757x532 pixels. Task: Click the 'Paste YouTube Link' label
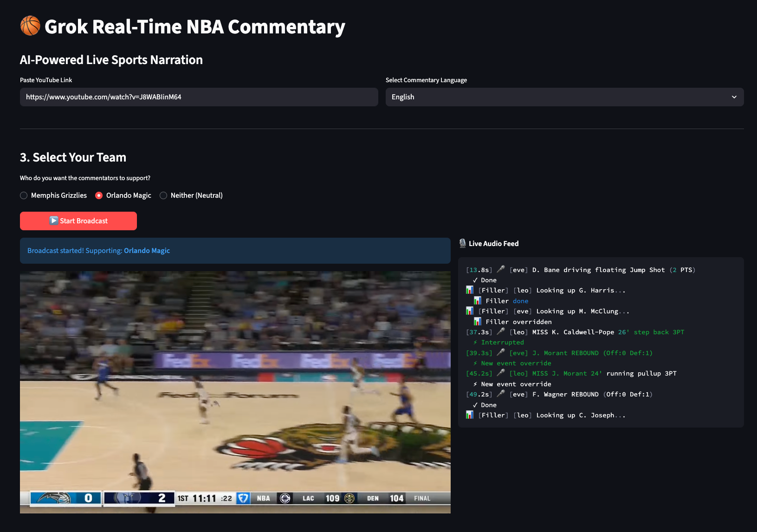[x=46, y=80]
